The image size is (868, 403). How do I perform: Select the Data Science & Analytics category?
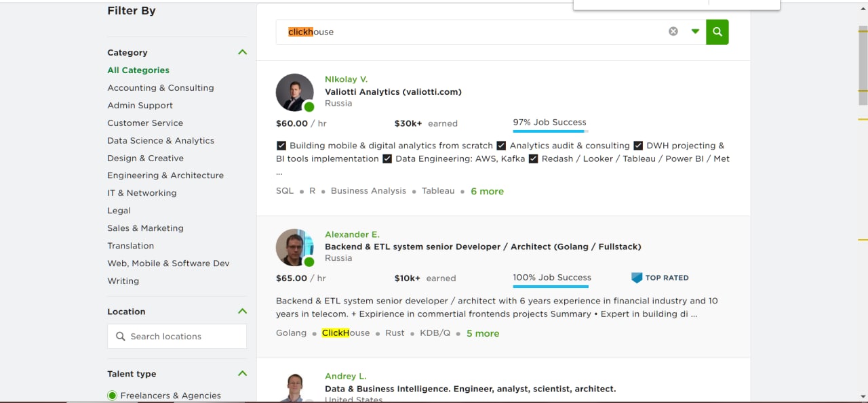(161, 141)
